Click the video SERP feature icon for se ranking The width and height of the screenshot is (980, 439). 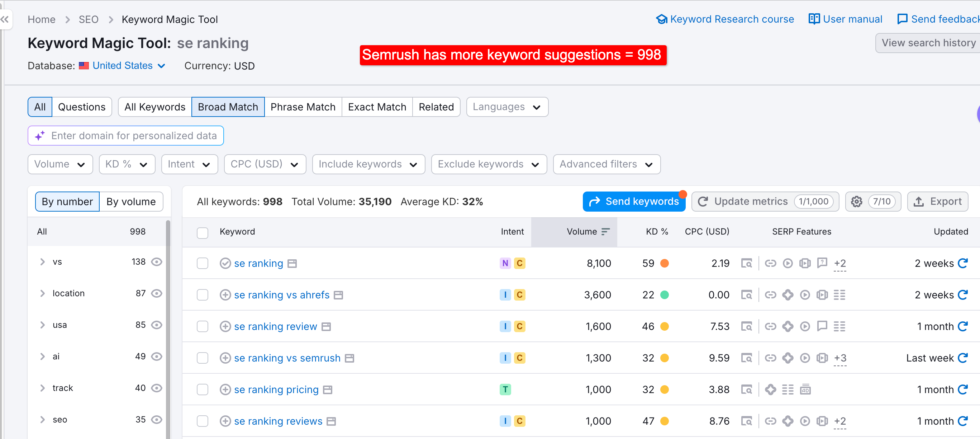click(x=788, y=263)
